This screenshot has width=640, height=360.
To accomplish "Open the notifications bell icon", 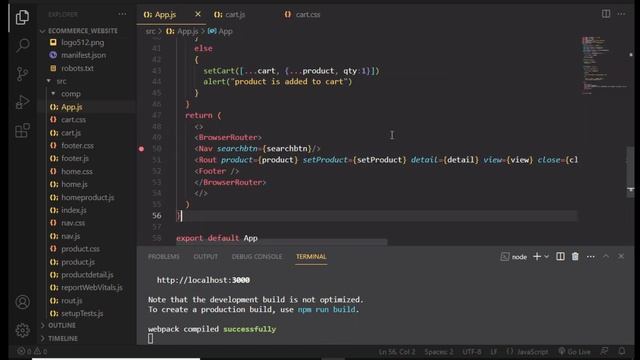I will pyautogui.click(x=622, y=351).
